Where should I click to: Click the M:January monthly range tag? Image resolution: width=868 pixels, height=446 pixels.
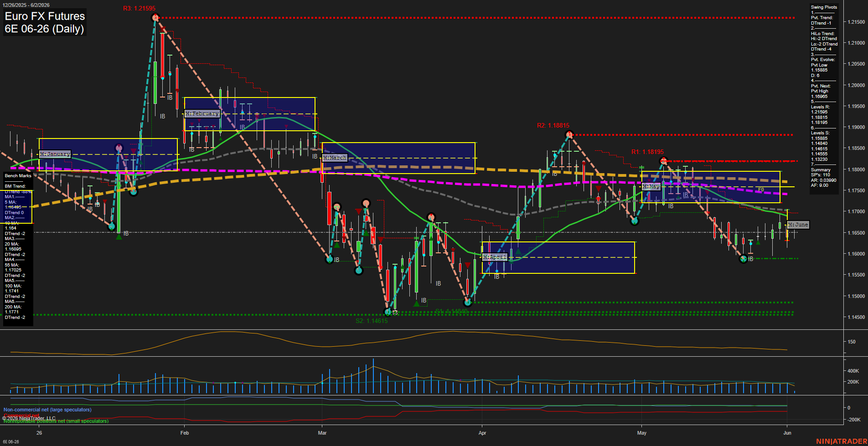(x=55, y=154)
